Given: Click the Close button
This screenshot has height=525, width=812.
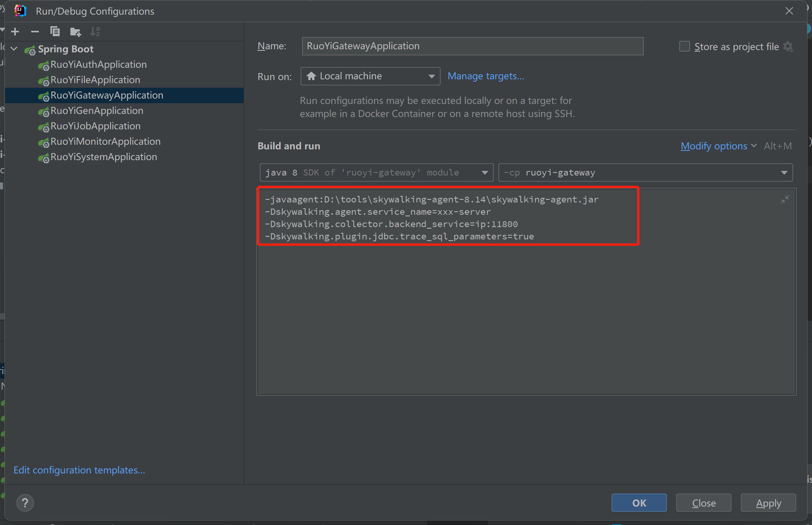Looking at the screenshot, I should [x=704, y=503].
